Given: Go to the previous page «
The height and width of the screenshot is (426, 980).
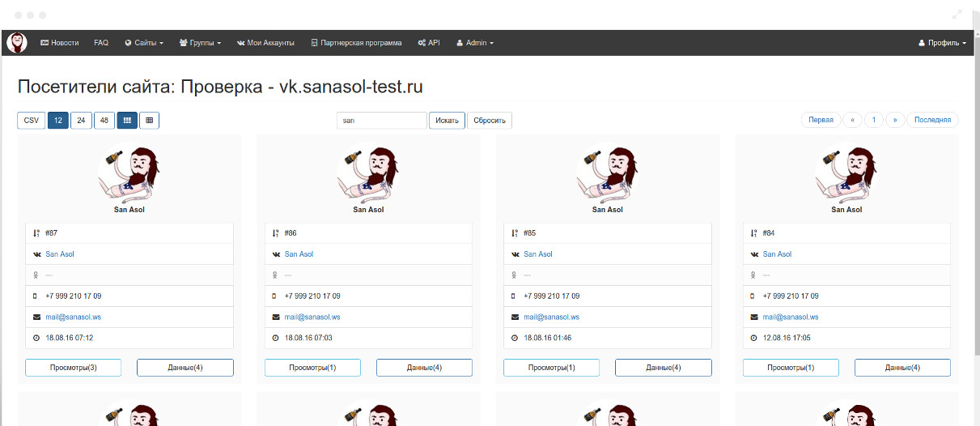Looking at the screenshot, I should click(852, 120).
